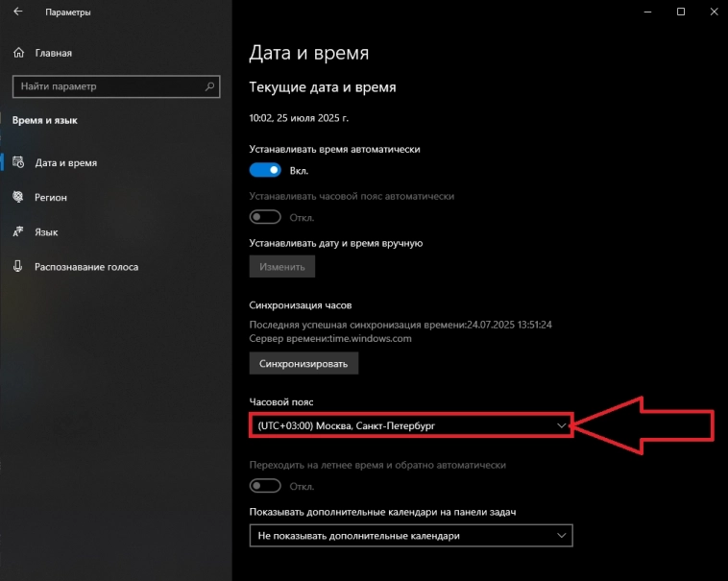Click the Регион globe icon
The image size is (728, 581).
18,197
